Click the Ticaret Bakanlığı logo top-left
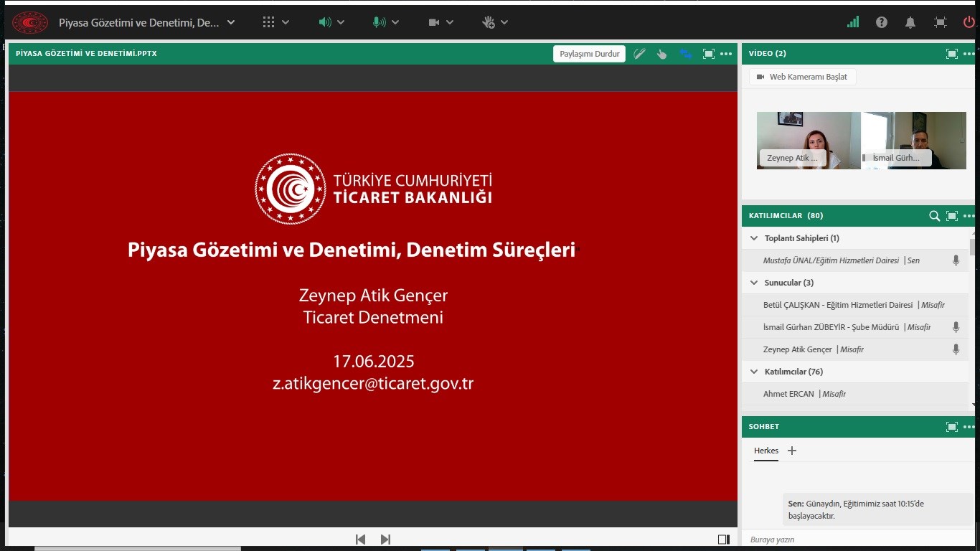Screen dimensions: 980x551 point(30,22)
